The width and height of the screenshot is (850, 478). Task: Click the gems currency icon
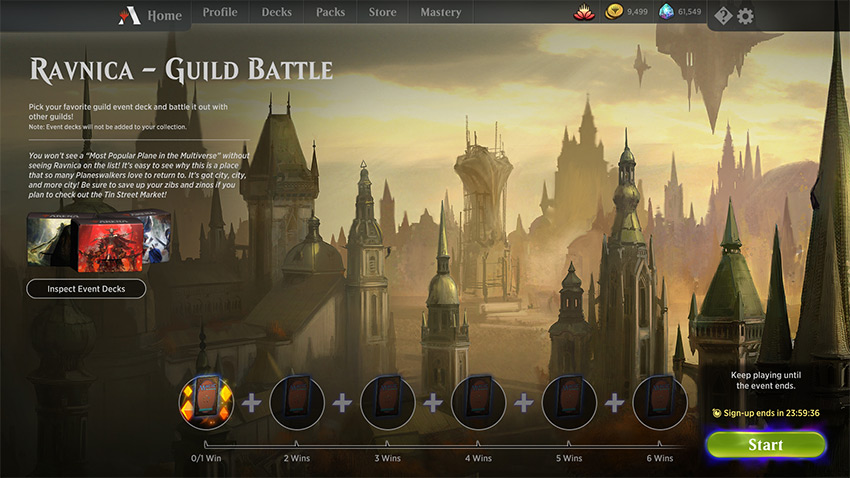(x=666, y=11)
